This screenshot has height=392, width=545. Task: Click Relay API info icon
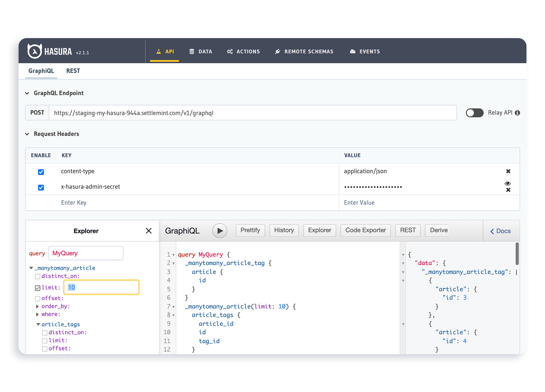coord(517,113)
